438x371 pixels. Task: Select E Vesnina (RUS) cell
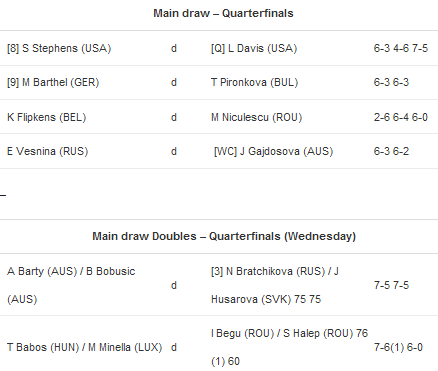click(48, 151)
